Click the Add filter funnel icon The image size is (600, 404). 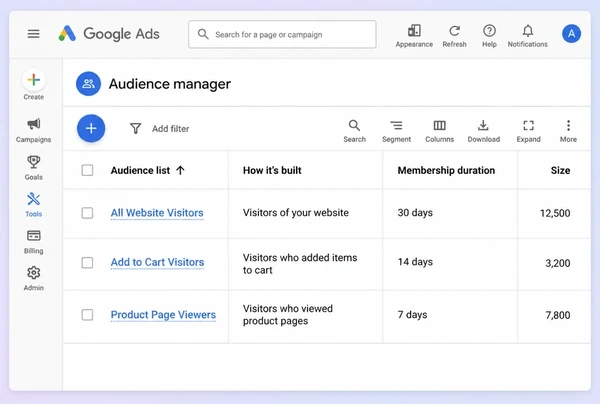point(135,129)
